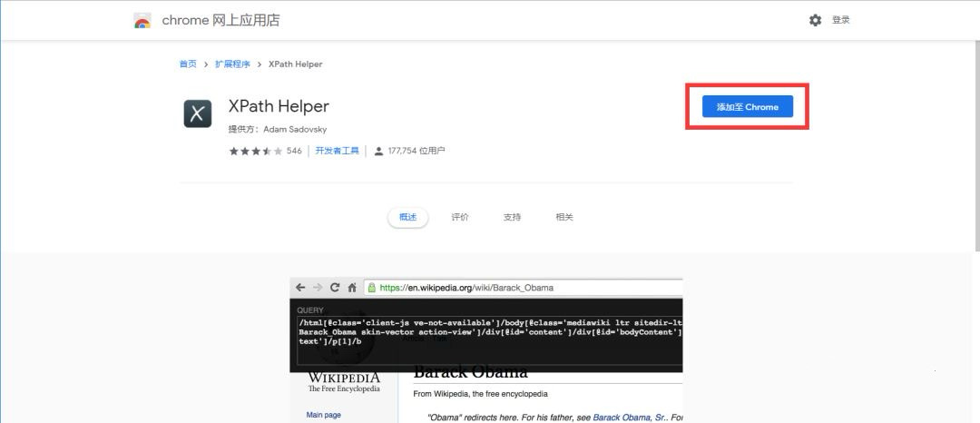
Task: Switch to the 评价 tab
Action: pos(460,218)
